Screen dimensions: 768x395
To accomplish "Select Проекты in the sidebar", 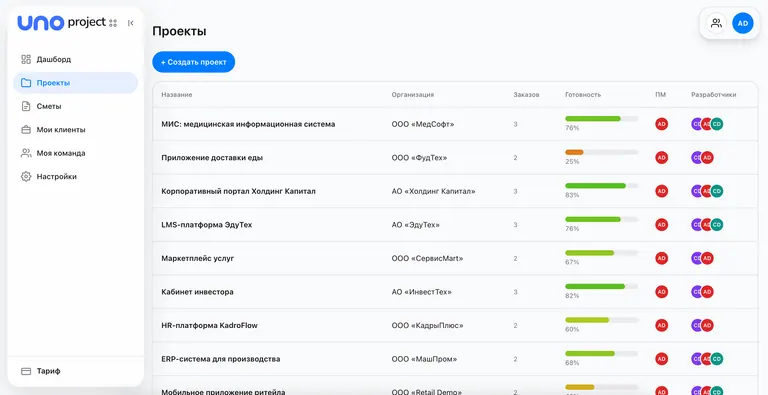I will [x=75, y=83].
